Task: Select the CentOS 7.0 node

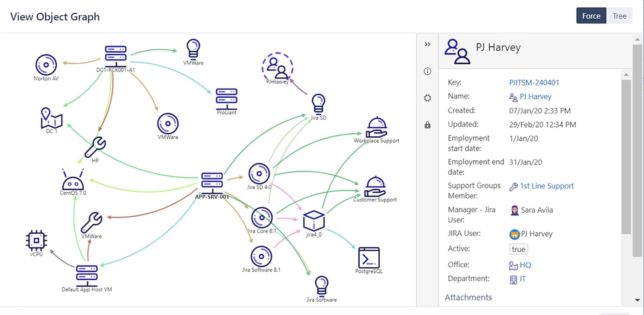Action: tap(73, 180)
